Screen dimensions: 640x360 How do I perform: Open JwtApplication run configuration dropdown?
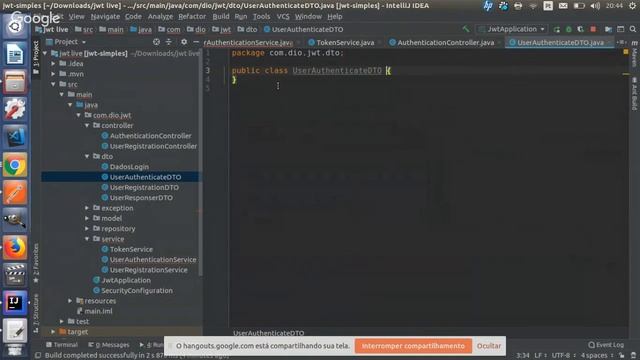tap(512, 29)
